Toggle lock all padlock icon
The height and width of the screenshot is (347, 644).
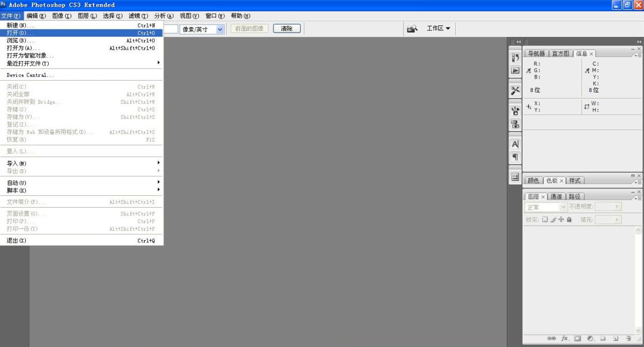pyautogui.click(x=569, y=219)
